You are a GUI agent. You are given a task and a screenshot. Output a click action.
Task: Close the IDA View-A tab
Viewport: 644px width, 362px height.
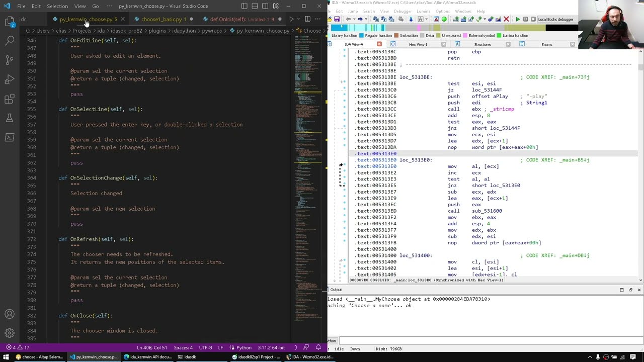click(379, 44)
